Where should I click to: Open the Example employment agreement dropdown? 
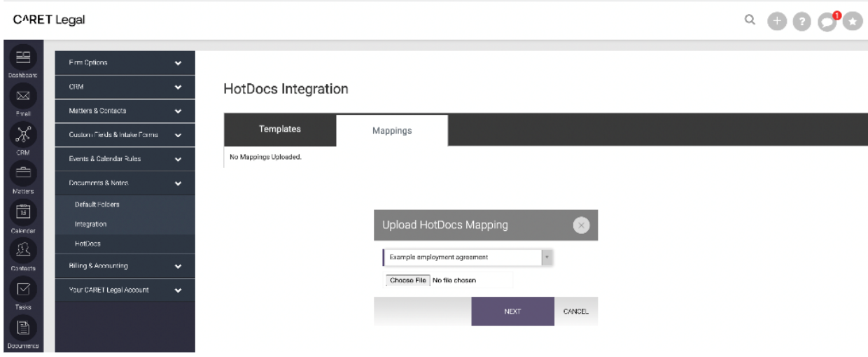click(x=468, y=257)
